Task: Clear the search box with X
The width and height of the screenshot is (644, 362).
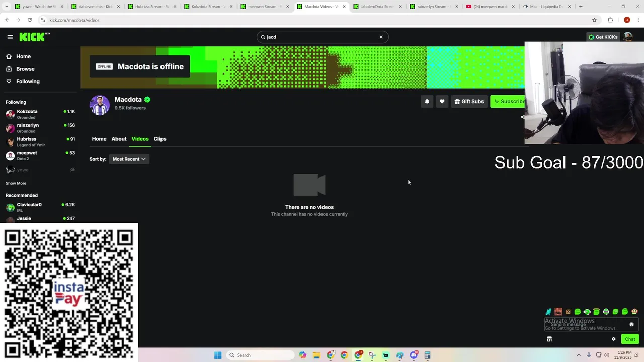Action: click(x=381, y=37)
